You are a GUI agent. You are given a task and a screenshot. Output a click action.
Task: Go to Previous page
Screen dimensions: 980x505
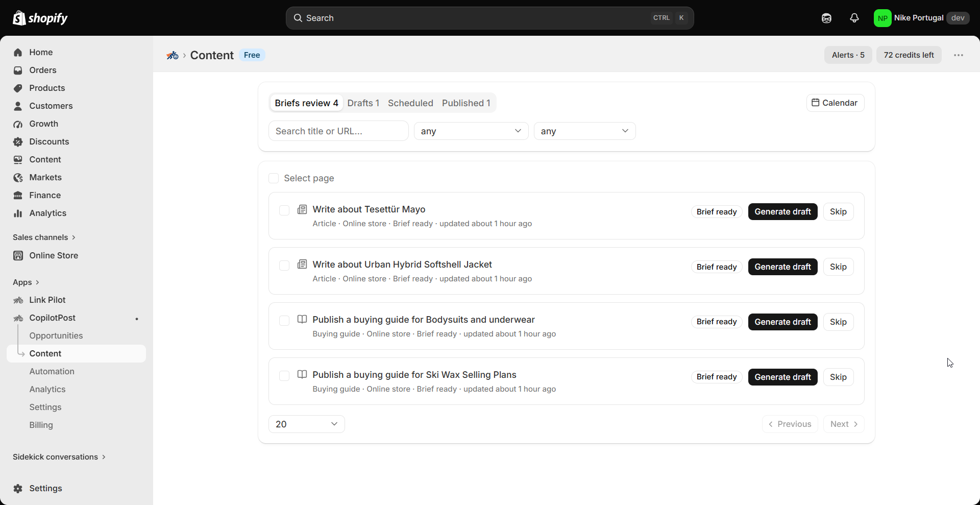pyautogui.click(x=790, y=424)
